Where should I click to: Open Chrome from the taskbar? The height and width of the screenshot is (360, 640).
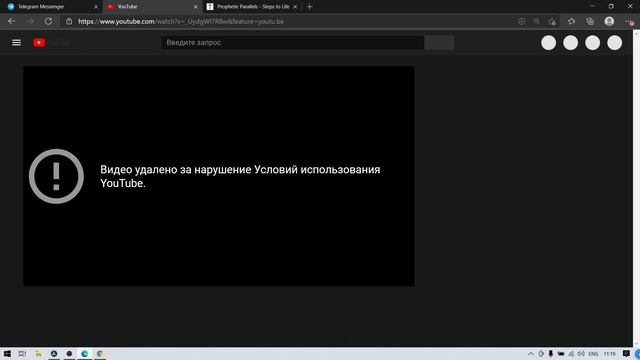coord(100,353)
